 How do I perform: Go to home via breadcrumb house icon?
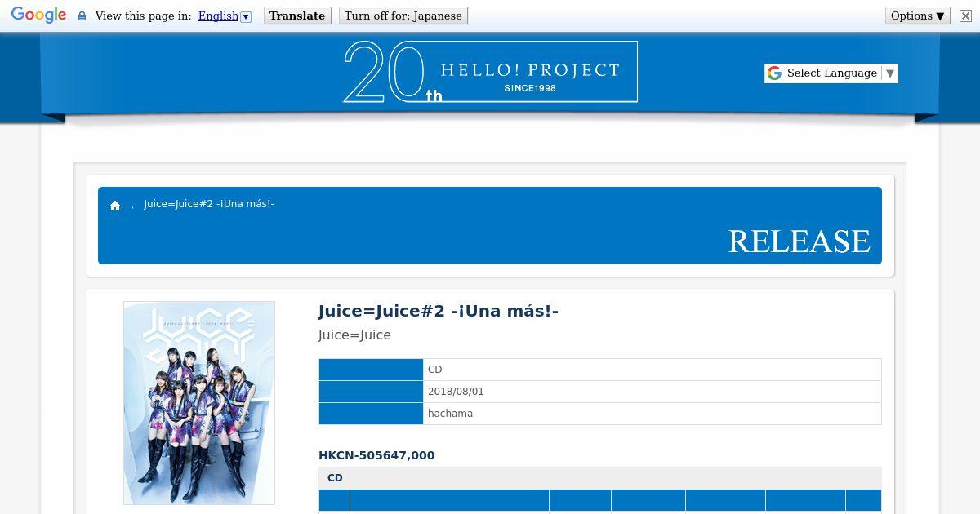[x=115, y=206]
